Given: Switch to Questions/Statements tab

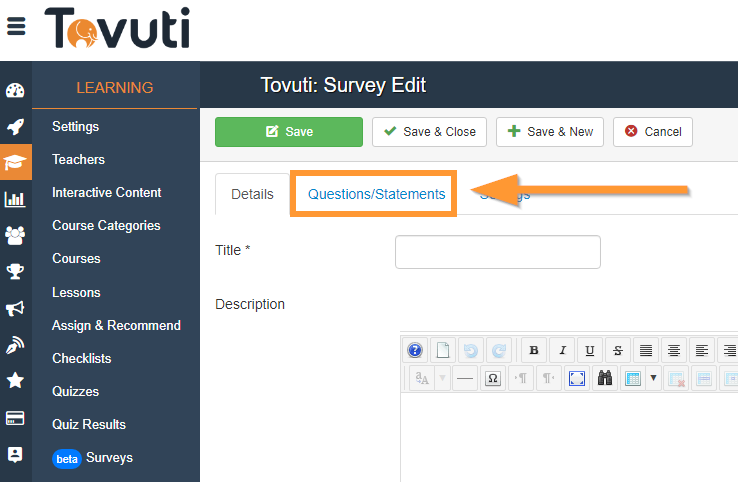Looking at the screenshot, I should click(x=376, y=194).
